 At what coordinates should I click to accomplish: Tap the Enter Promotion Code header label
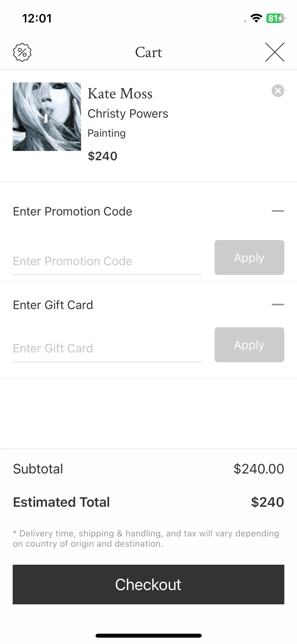(x=73, y=211)
